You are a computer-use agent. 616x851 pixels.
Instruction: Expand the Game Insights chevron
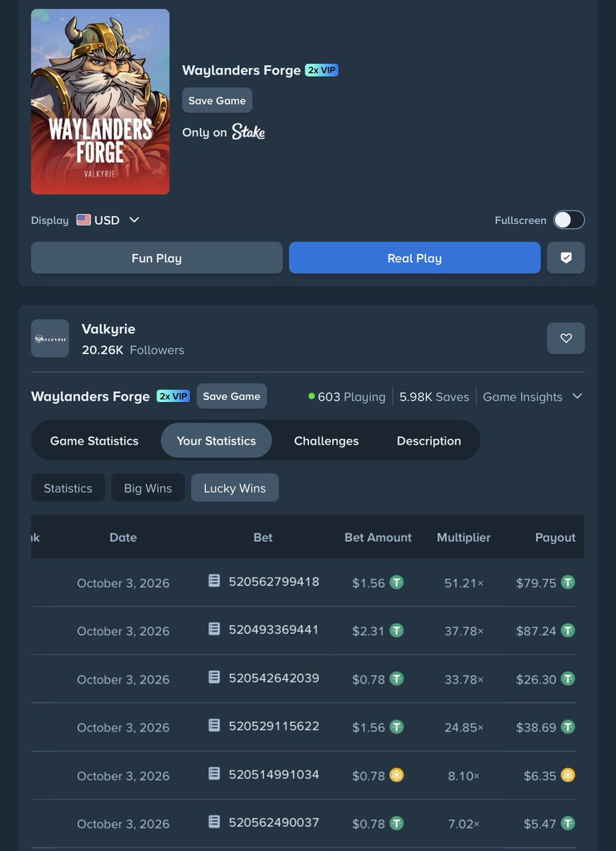(x=577, y=396)
